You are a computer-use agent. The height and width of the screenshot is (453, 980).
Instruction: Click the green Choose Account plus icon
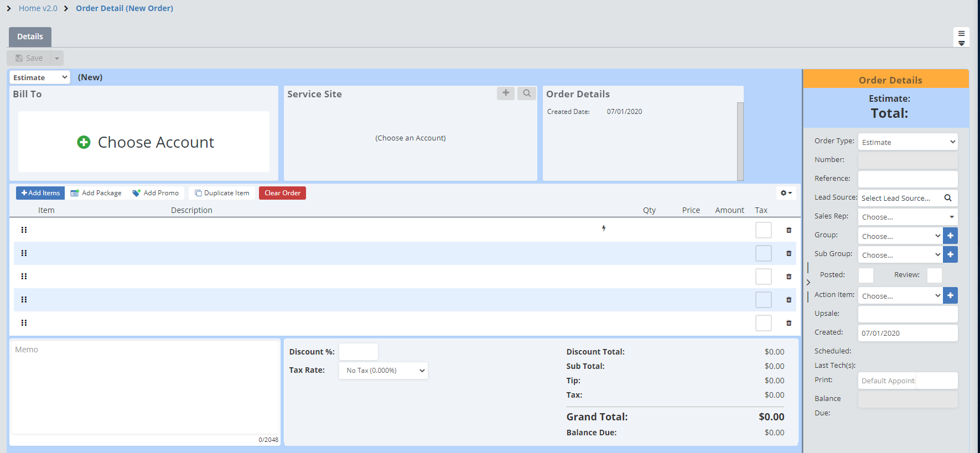[x=84, y=142]
